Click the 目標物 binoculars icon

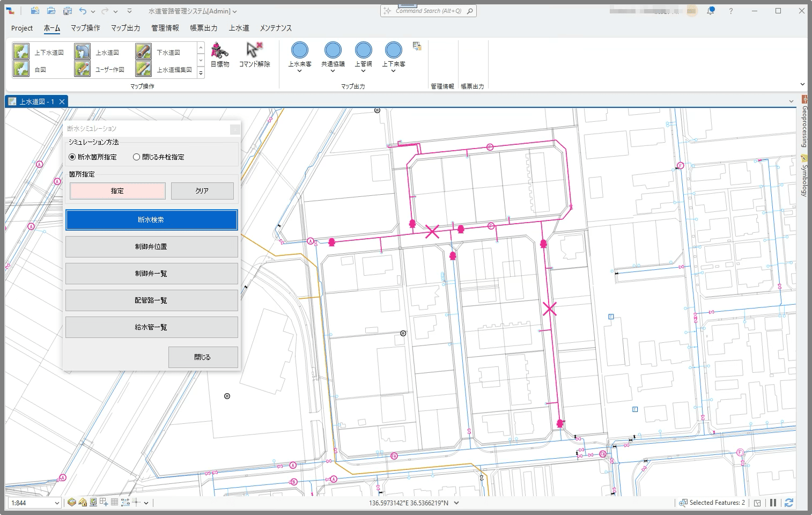point(219,50)
